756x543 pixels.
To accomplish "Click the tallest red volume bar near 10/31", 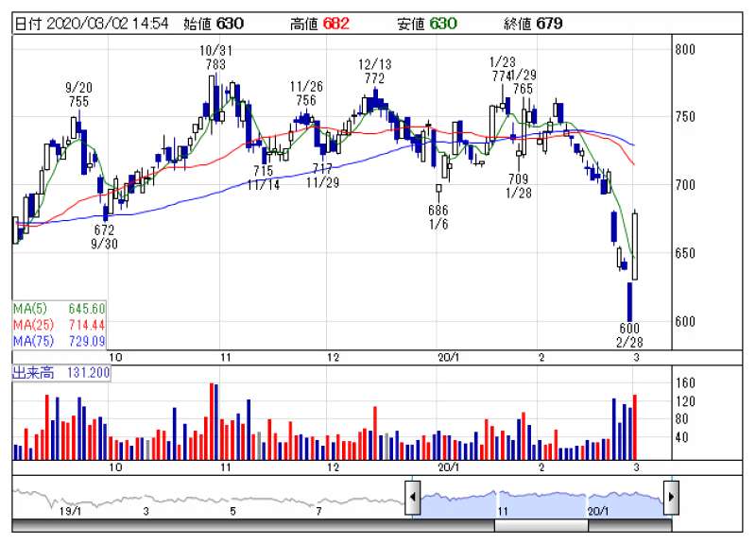I will (212, 421).
